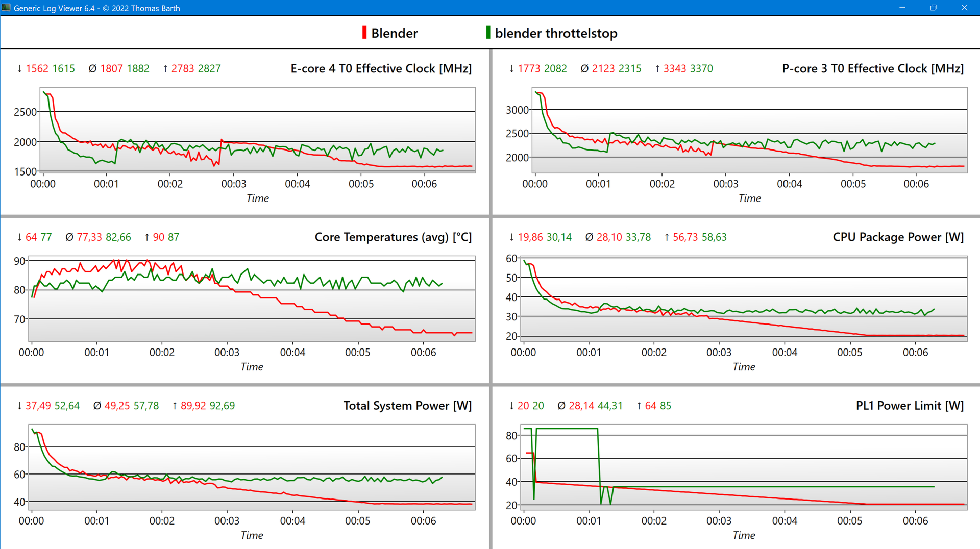The image size is (980, 549).
Task: Restore down the log viewer window
Action: [x=933, y=8]
